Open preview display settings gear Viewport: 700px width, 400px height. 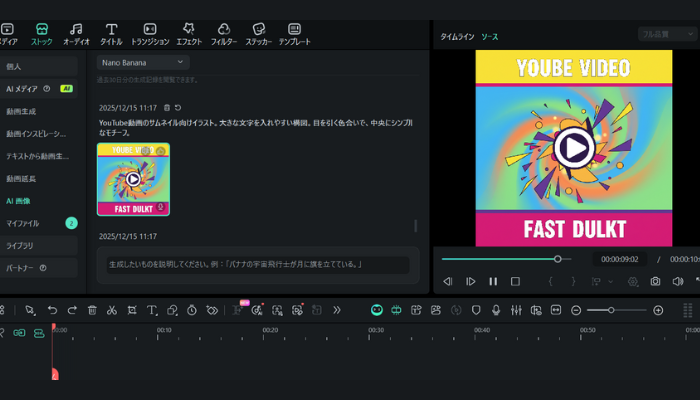(x=633, y=281)
